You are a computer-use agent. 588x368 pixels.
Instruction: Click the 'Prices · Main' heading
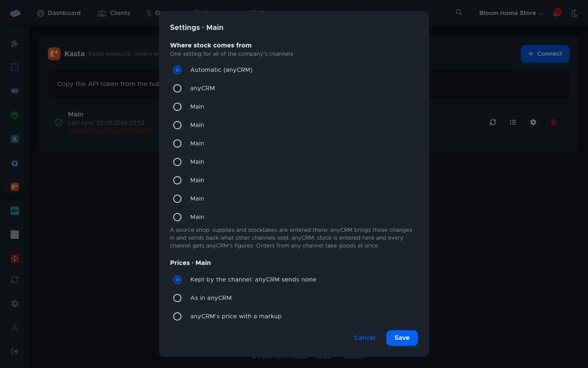coord(190,263)
